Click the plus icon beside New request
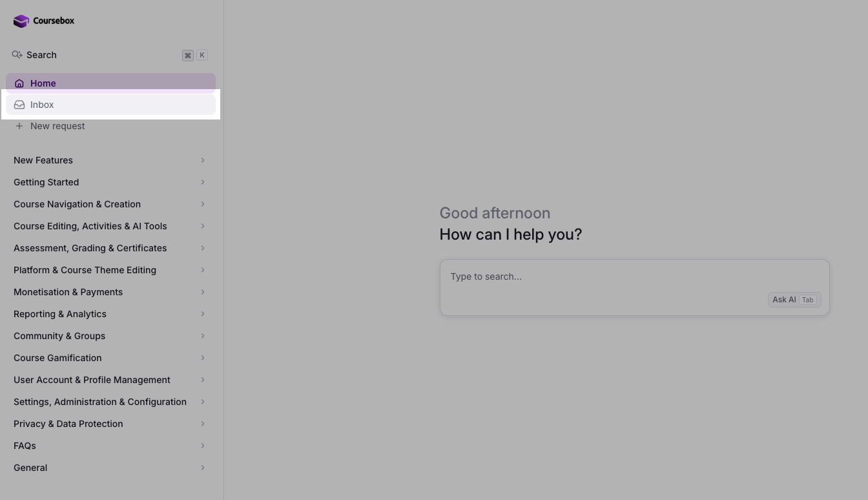 tap(19, 126)
